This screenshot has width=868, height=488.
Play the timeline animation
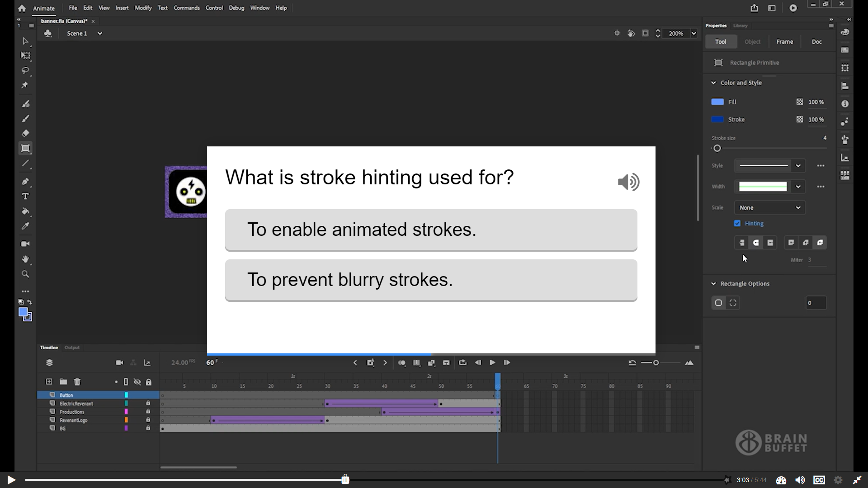[x=492, y=362]
